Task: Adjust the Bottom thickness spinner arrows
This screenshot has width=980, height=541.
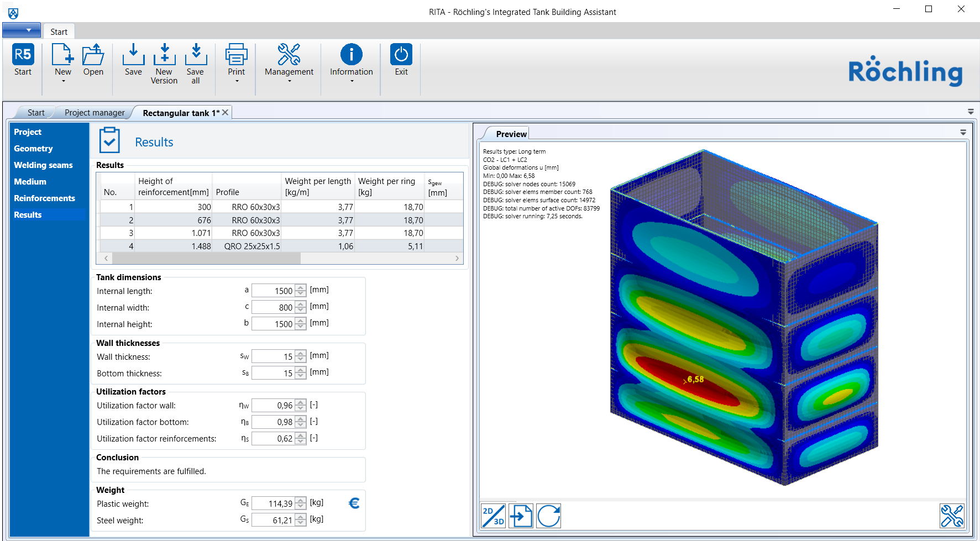Action: 301,373
